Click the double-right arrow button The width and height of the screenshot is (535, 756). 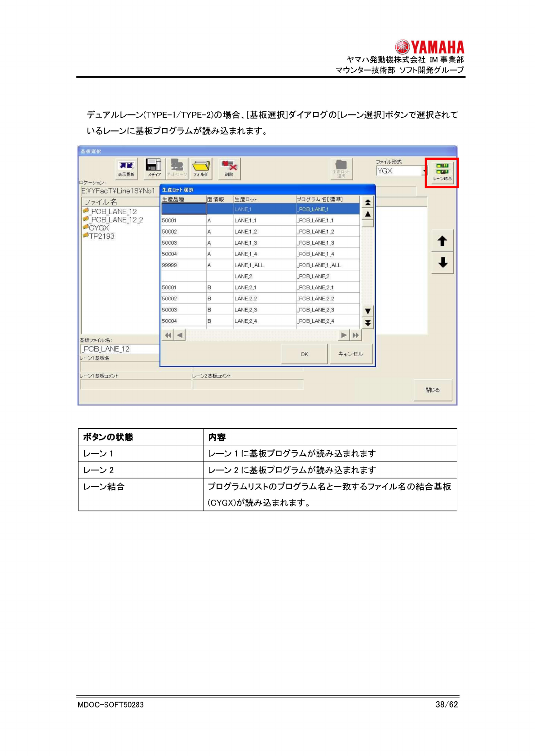[356, 335]
